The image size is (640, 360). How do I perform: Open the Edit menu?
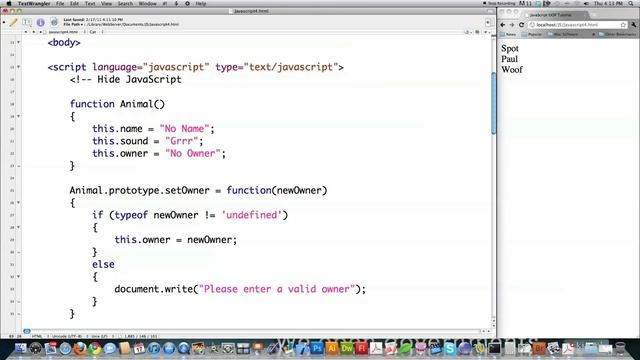click(x=74, y=3)
